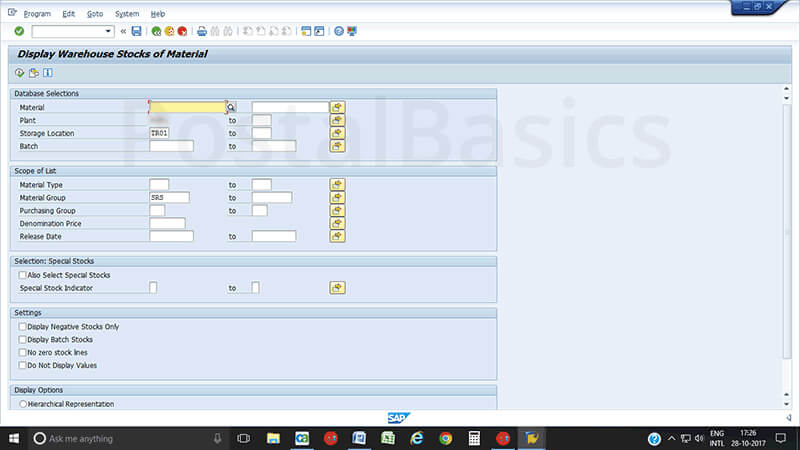Open the command field dropdown arrow
The width and height of the screenshot is (800, 450).
pyautogui.click(x=109, y=31)
